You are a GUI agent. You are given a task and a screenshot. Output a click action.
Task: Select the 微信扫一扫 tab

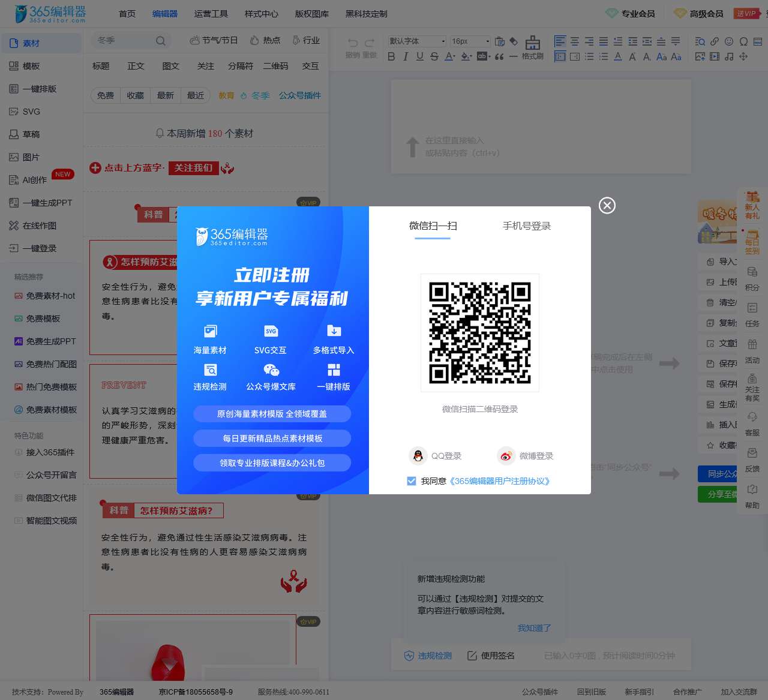[x=433, y=226]
